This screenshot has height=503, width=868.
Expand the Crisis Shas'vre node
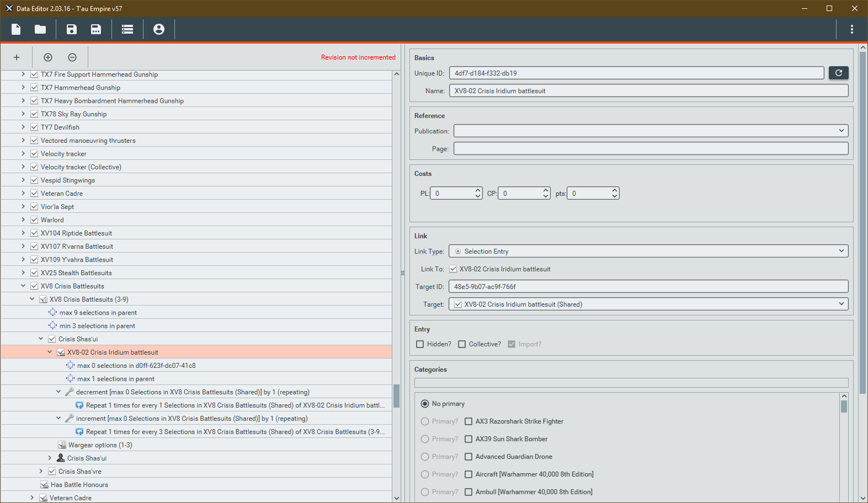41,471
